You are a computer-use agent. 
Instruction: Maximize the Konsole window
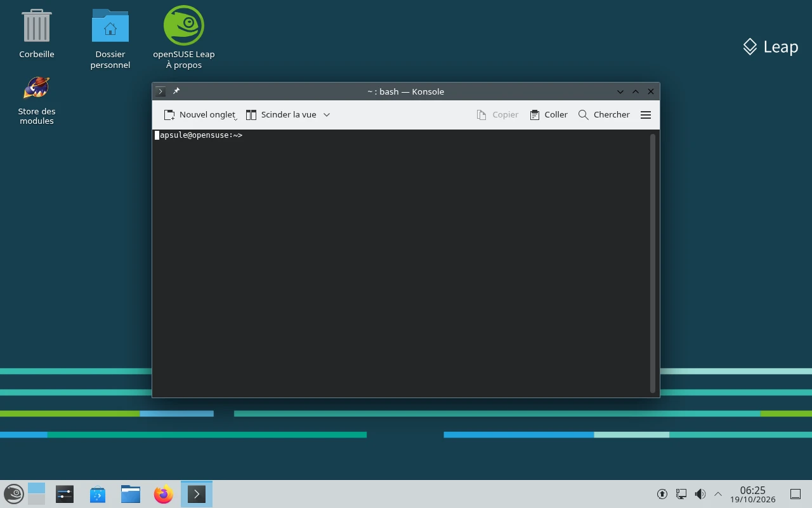click(x=636, y=91)
